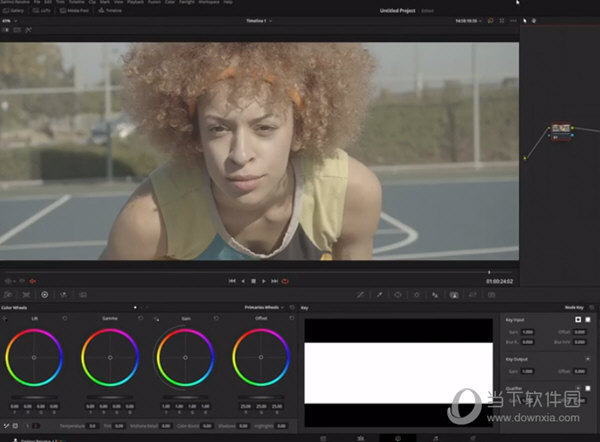Toggle the red mute icon below viewer

(x=33, y=281)
